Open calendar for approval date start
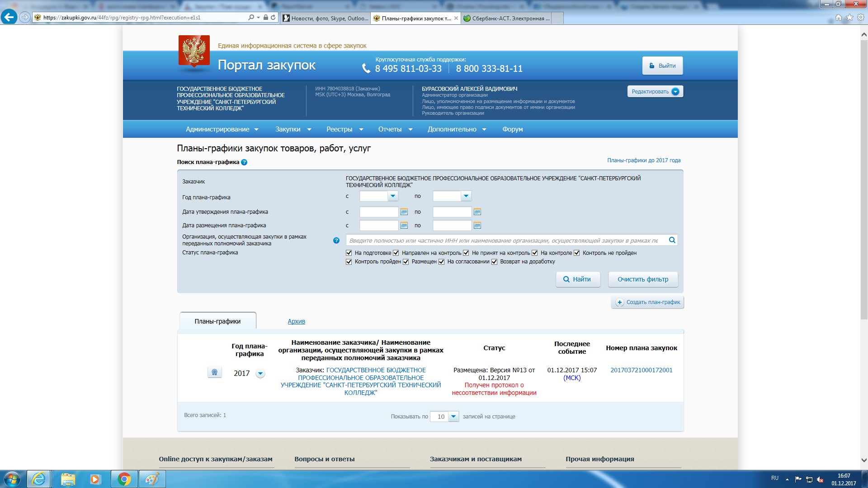The height and width of the screenshot is (488, 868). click(404, 212)
